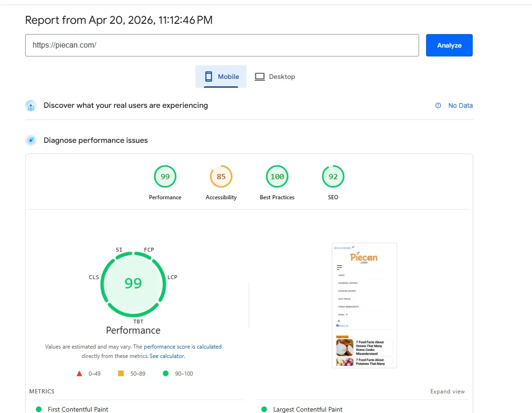Screen dimensions: 532x413
Task: Click Discover what your real users are experiencing
Action: (126, 105)
